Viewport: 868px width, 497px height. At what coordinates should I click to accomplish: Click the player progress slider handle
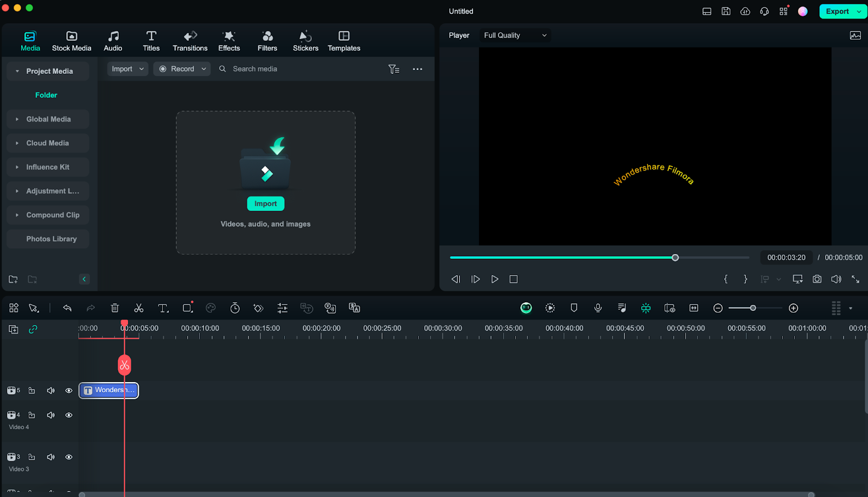point(675,258)
